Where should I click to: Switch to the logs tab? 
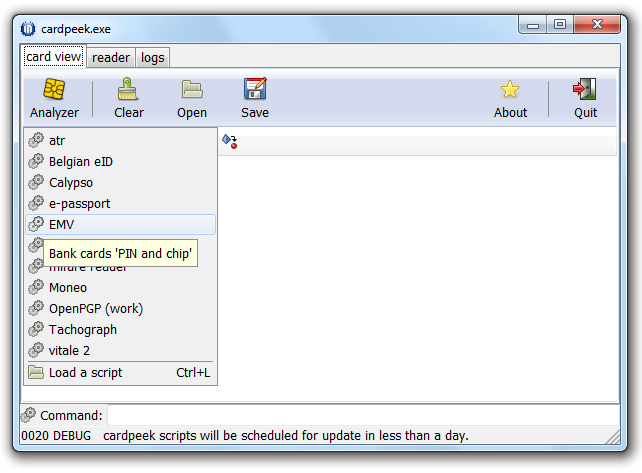152,58
